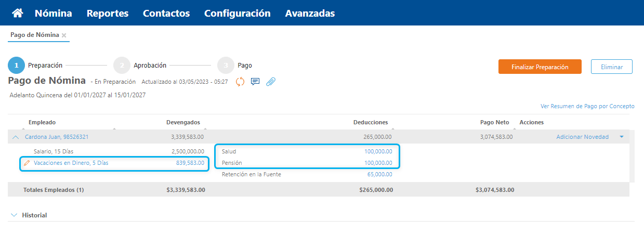Click the orange refresh icon

point(240,82)
